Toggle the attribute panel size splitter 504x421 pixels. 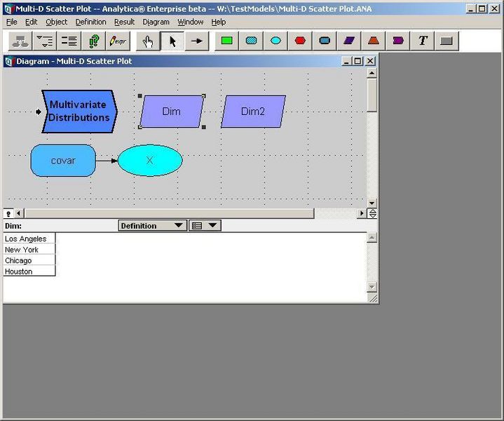pos(372,213)
